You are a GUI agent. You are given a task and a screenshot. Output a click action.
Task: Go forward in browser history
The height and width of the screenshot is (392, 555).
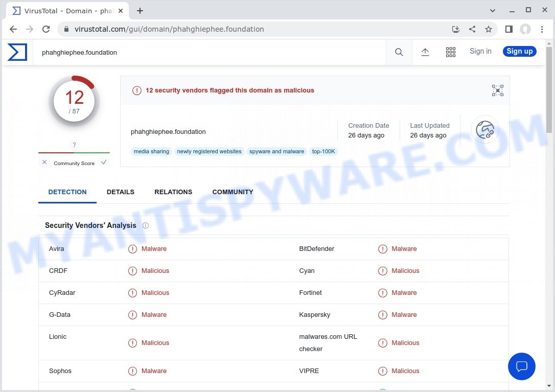[x=30, y=29]
